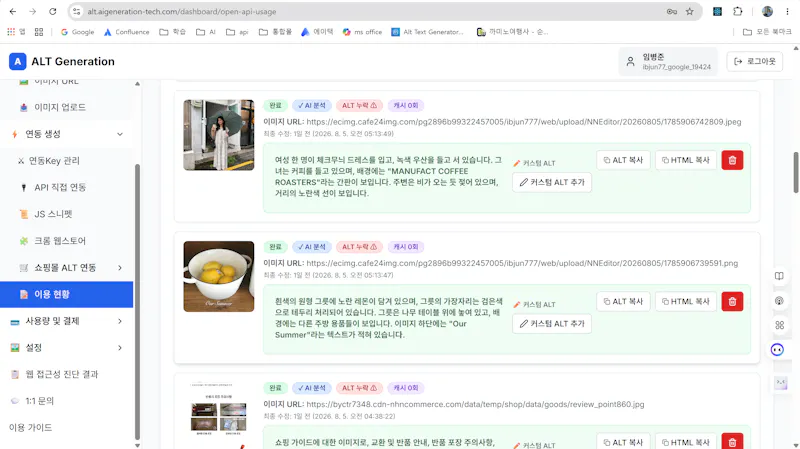Viewport: 800px width, 449px height.
Task: Expand 사용량 및 결제 chevron
Action: coord(120,321)
